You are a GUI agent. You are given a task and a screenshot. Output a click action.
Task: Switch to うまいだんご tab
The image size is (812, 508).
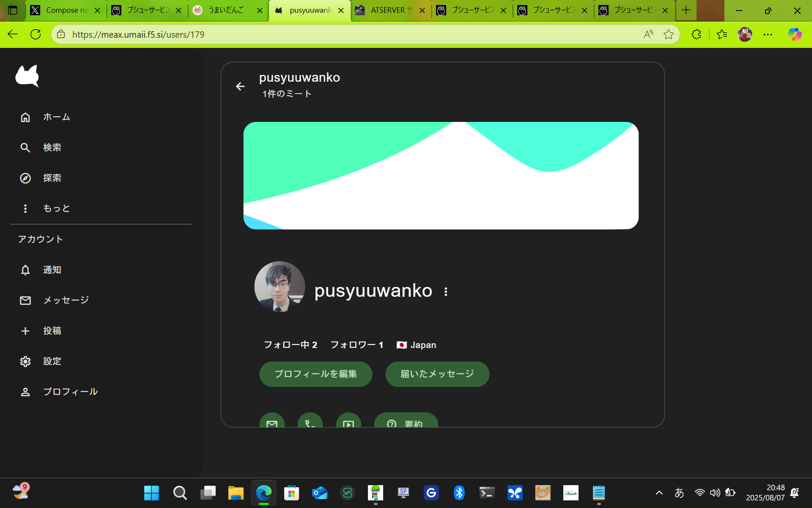click(228, 10)
